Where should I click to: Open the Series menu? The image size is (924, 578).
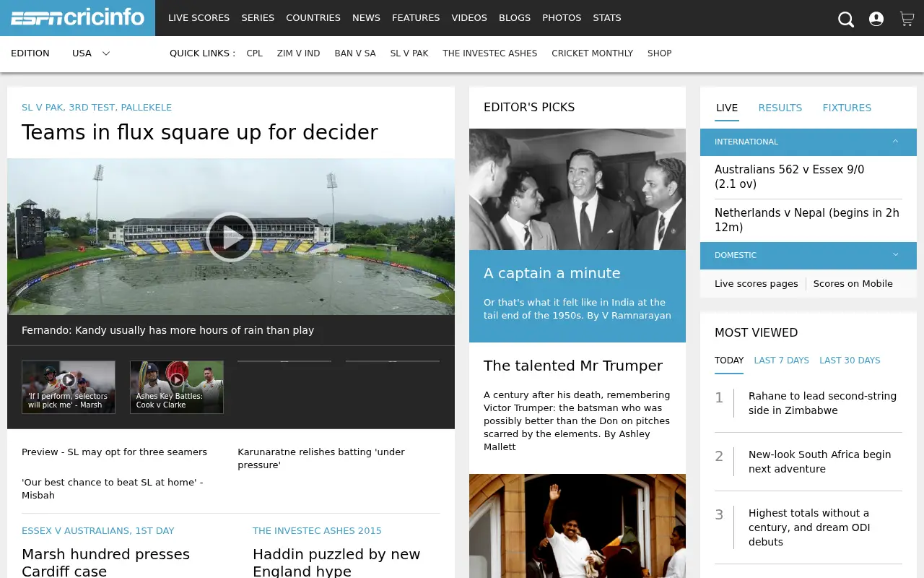[x=258, y=18]
